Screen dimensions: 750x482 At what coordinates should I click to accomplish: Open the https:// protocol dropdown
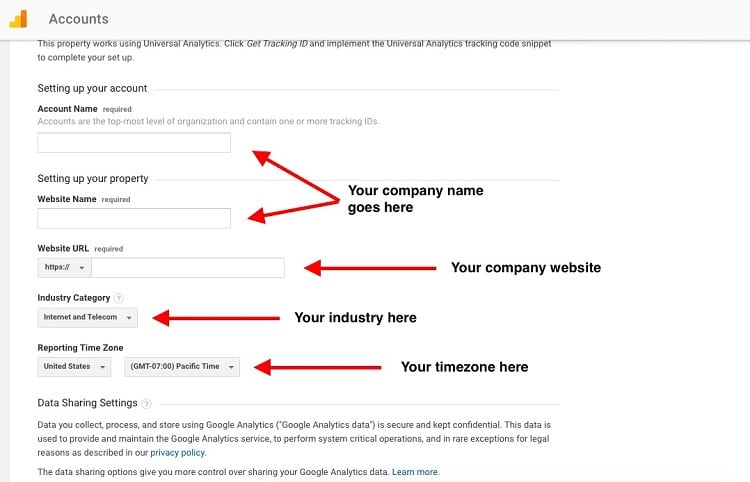pyautogui.click(x=65, y=268)
